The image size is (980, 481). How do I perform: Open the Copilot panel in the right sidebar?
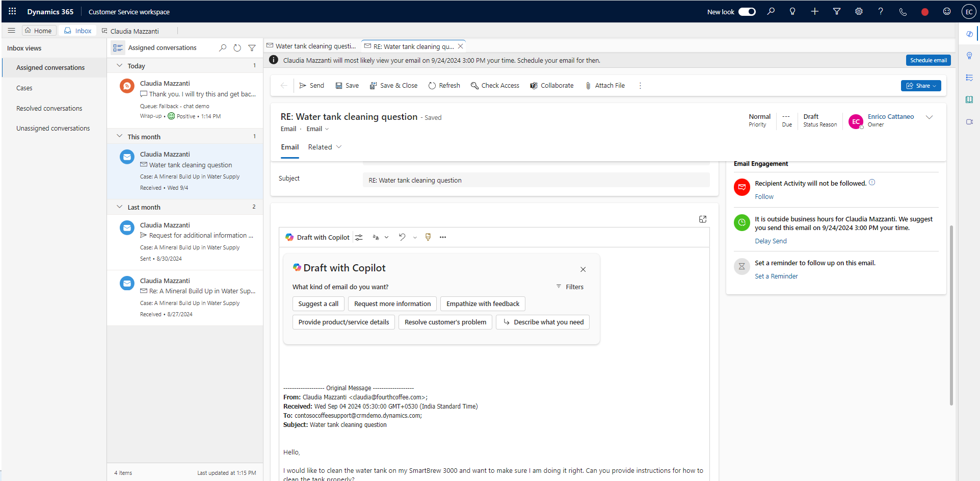coord(969,34)
